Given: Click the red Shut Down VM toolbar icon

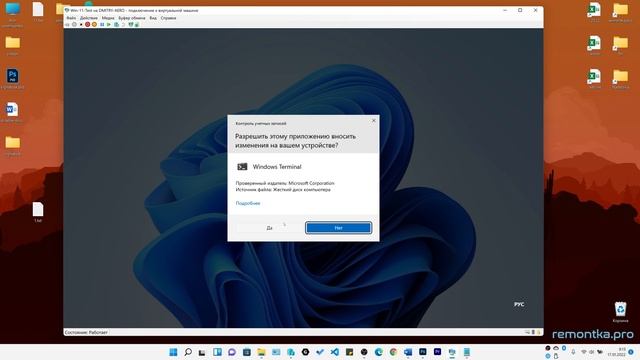Looking at the screenshot, I should coord(87,24).
